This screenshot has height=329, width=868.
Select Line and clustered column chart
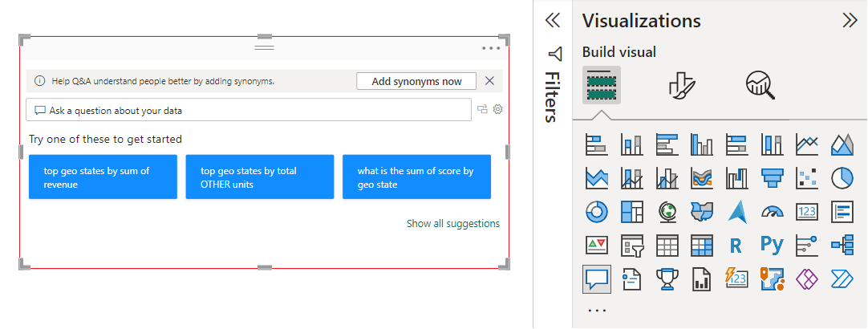click(x=667, y=178)
